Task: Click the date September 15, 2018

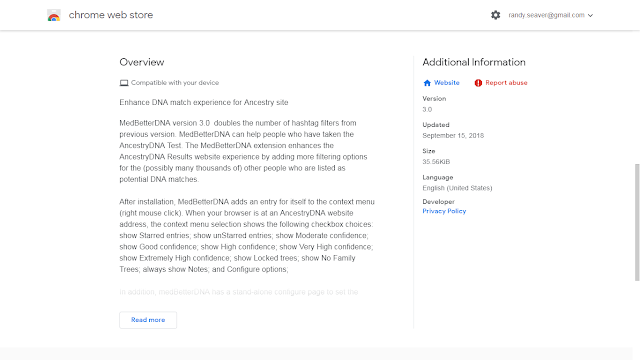Action: coord(453,136)
